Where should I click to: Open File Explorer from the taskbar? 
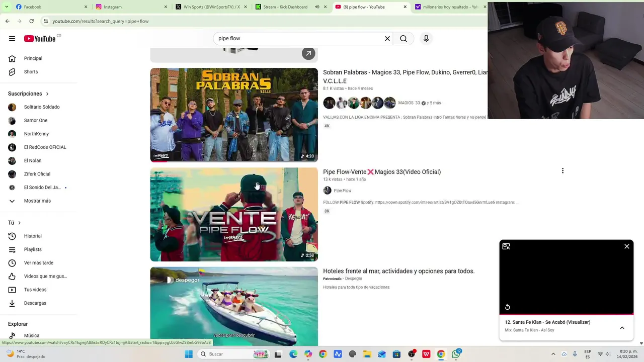click(x=367, y=354)
